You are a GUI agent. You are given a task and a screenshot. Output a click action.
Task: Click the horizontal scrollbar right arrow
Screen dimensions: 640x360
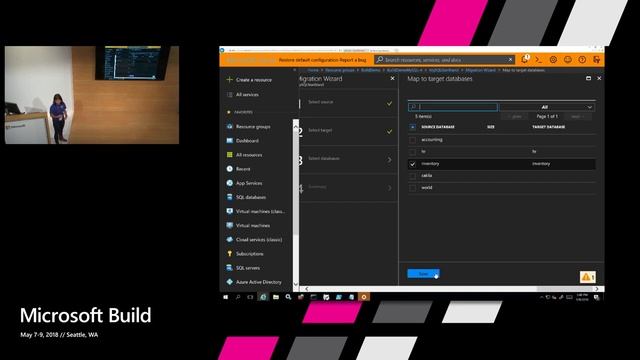596,289
